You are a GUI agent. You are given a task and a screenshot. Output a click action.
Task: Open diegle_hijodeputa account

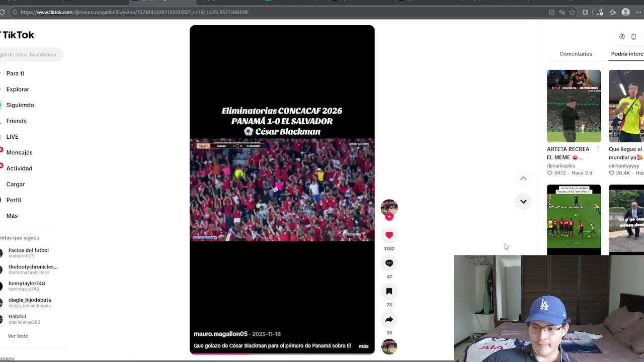(30, 303)
